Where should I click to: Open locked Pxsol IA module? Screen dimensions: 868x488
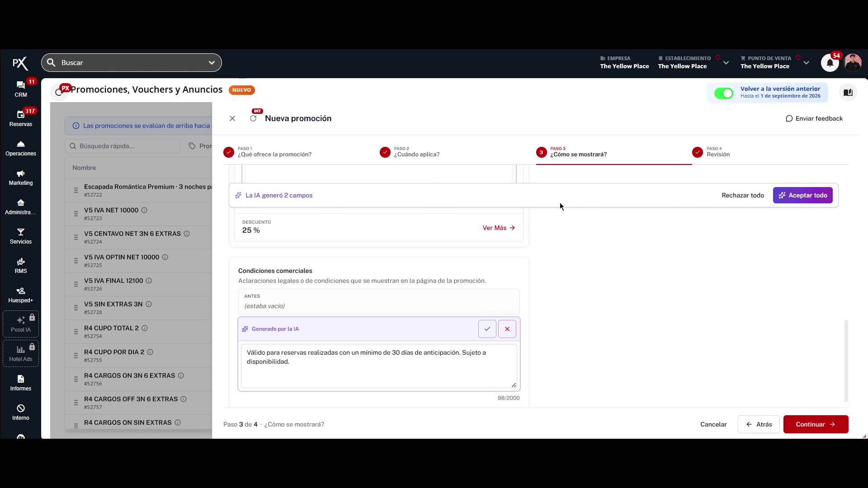(21, 324)
